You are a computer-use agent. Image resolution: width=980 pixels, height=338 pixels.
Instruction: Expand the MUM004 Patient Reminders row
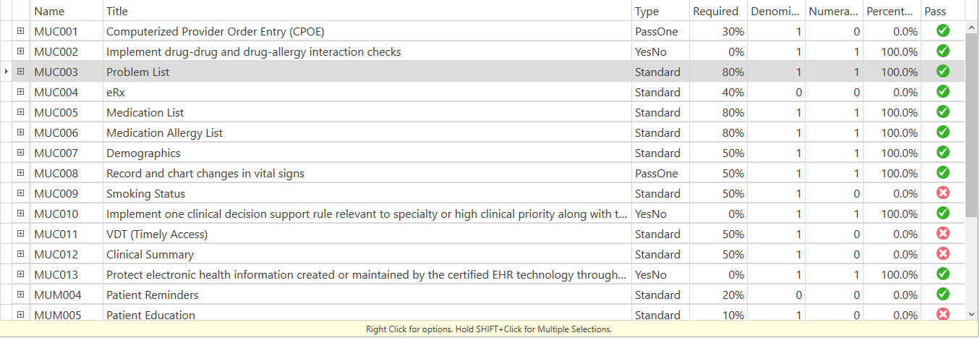[x=21, y=295]
